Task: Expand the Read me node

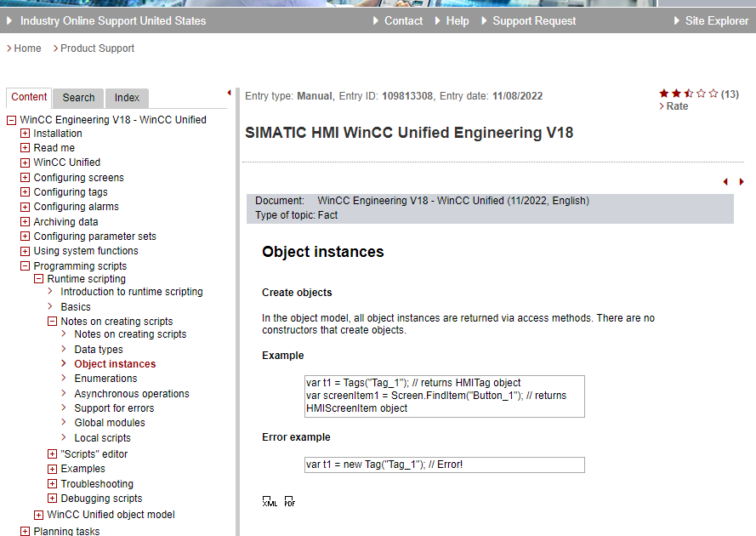Action: tap(25, 148)
